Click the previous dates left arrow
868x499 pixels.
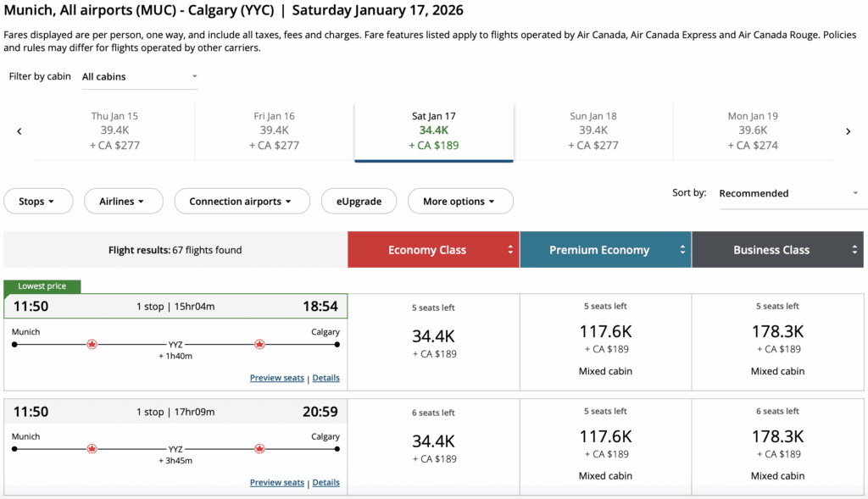pyautogui.click(x=19, y=131)
